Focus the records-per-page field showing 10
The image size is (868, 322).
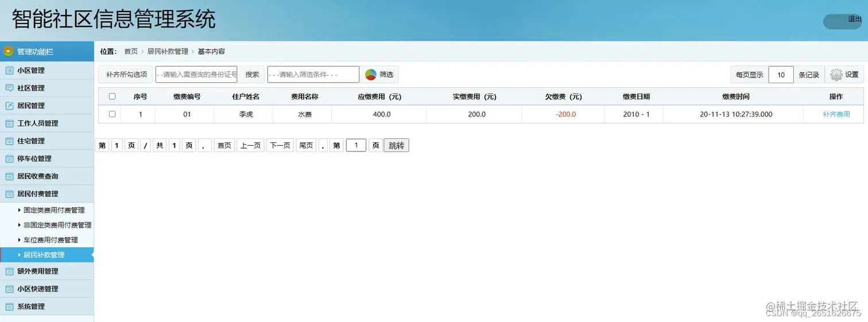pyautogui.click(x=781, y=75)
